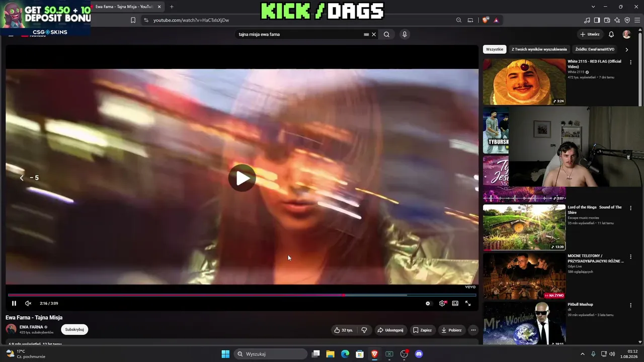Click the YouTube search field
The height and width of the screenshot is (362, 644).
click(300, 34)
